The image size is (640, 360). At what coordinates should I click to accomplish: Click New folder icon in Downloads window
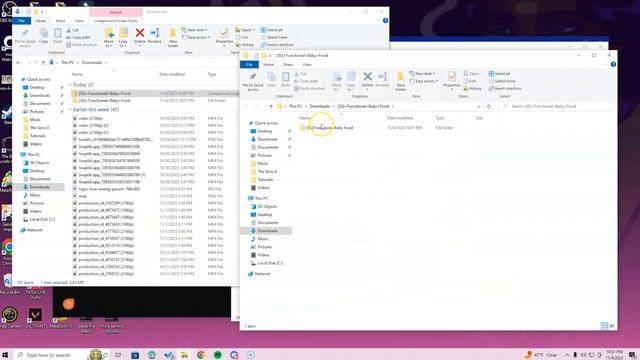(173, 38)
